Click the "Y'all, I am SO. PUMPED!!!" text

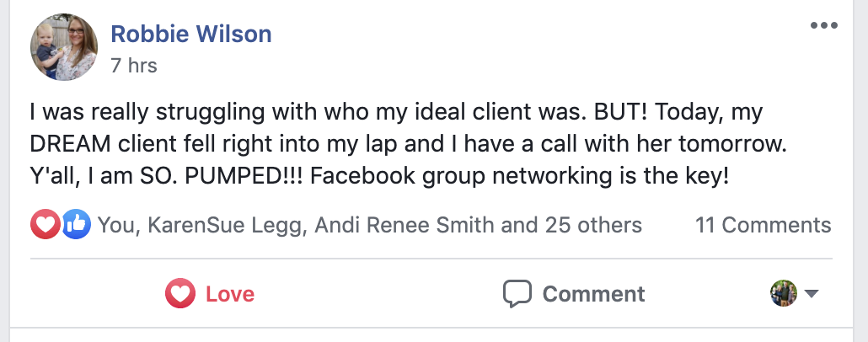click(x=174, y=178)
